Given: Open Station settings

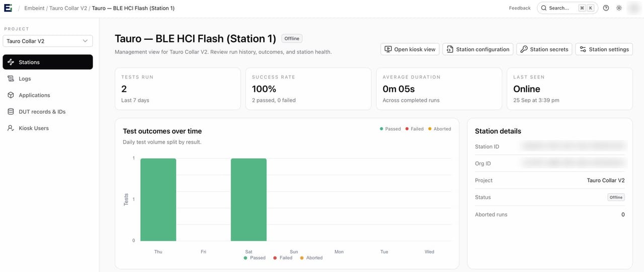Looking at the screenshot, I should (604, 49).
